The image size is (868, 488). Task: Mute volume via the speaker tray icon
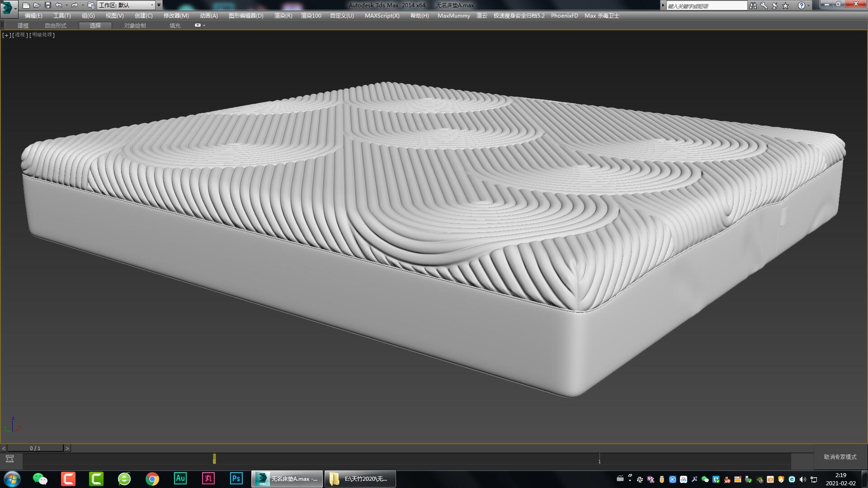tap(802, 479)
